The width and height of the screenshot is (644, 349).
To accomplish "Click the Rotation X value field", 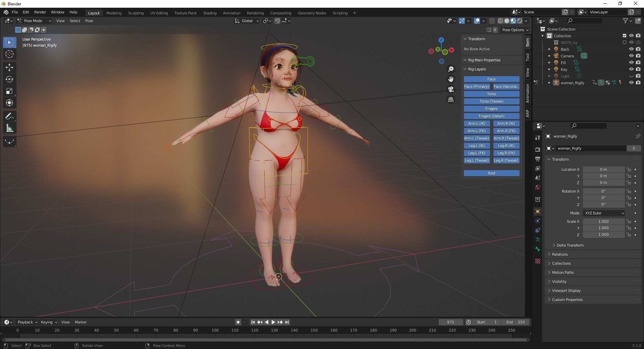I will 603,191.
